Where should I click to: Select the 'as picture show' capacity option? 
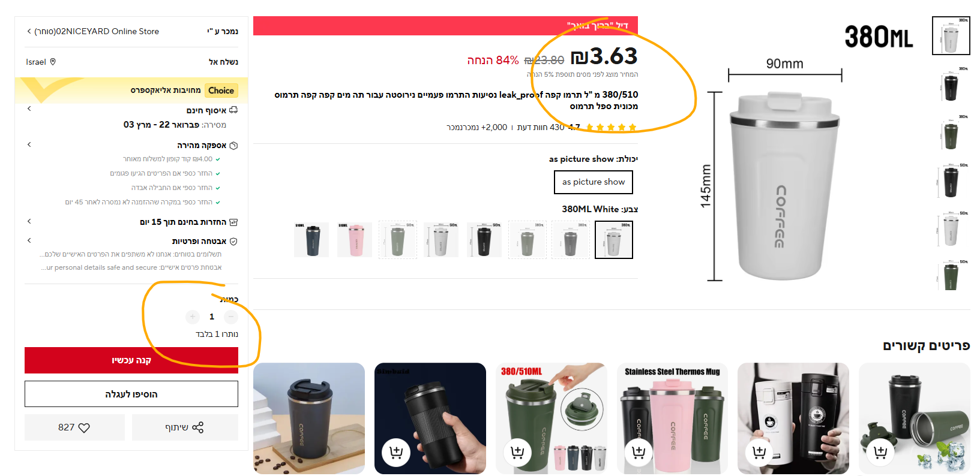coord(594,182)
